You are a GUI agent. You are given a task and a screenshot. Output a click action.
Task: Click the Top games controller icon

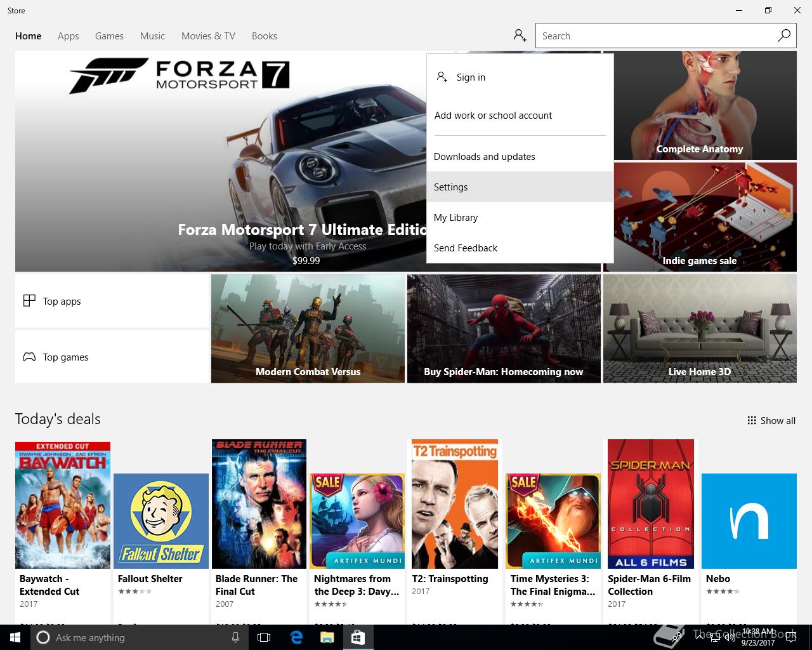click(29, 357)
